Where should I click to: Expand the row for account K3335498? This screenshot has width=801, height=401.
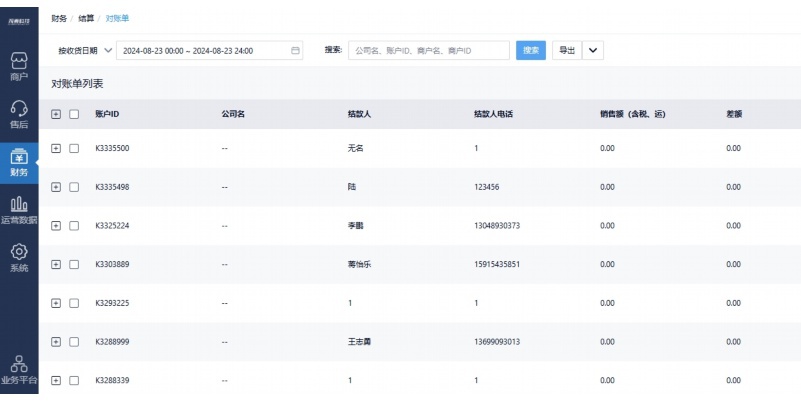pos(56,187)
